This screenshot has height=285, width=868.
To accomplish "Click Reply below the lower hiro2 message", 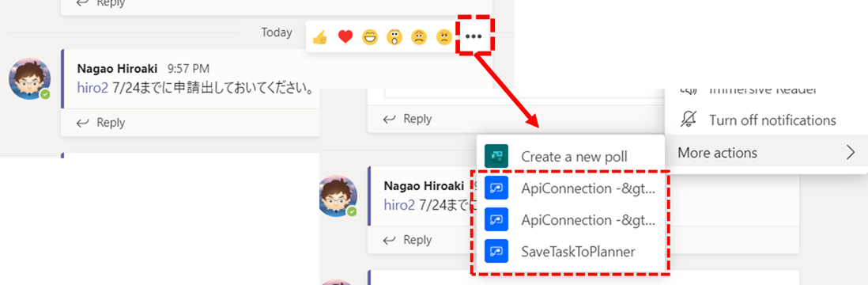I will pyautogui.click(x=407, y=240).
